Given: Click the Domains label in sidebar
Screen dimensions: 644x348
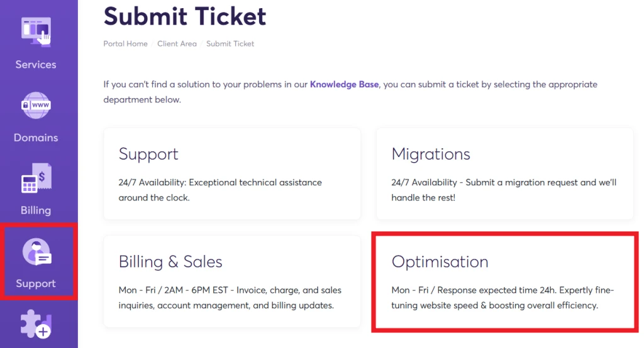Looking at the screenshot, I should (36, 138).
